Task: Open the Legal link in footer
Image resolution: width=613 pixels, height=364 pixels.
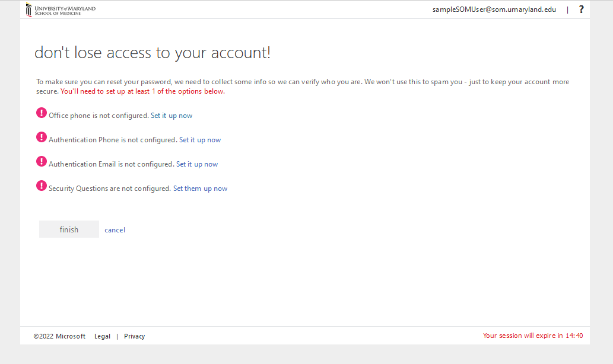Action: pos(102,336)
